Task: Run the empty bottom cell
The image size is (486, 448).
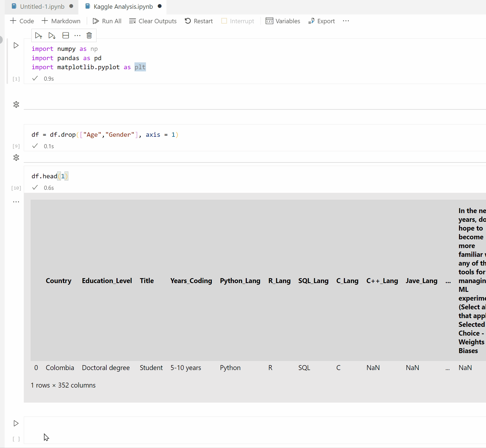Action: click(x=16, y=423)
